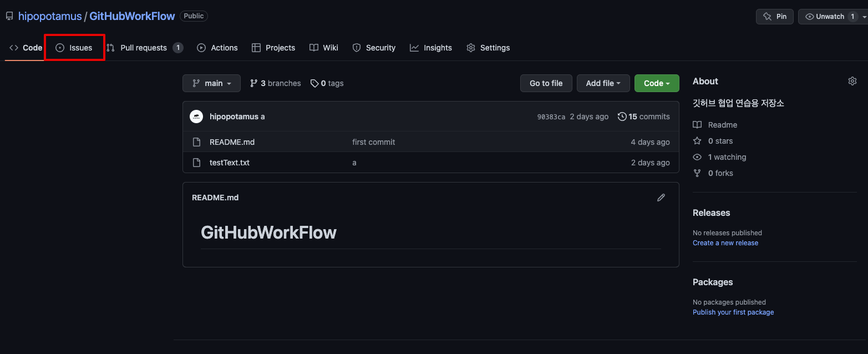Open the Settings tab
The image size is (868, 354).
pos(488,48)
